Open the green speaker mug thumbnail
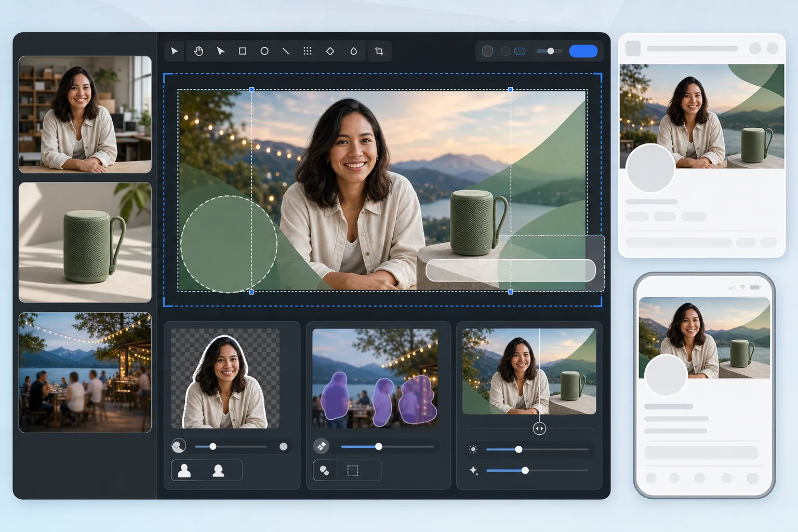This screenshot has height=532, width=798. tap(85, 242)
